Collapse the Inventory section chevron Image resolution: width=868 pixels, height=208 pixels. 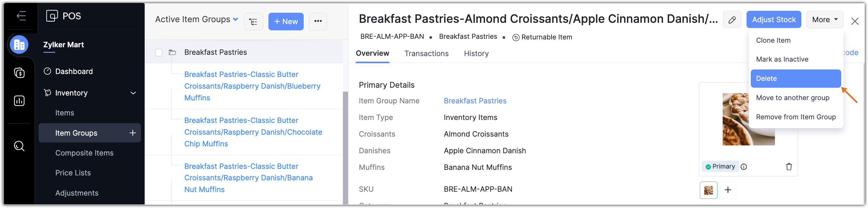tap(133, 93)
